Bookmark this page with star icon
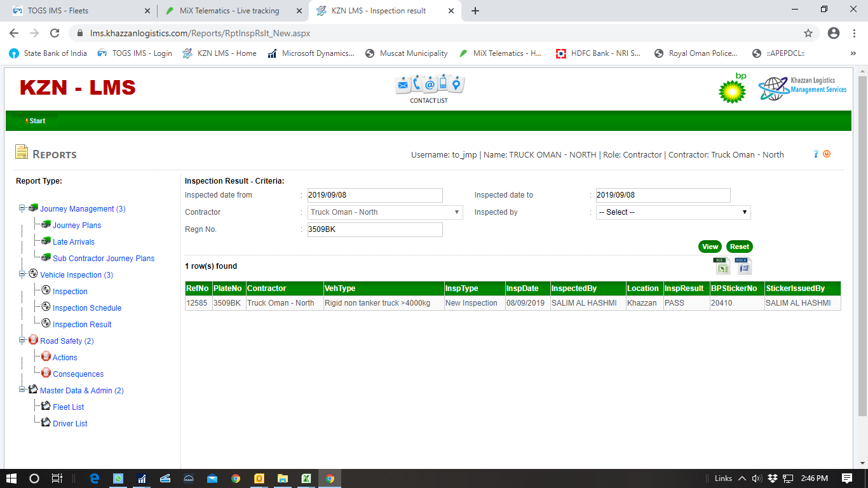This screenshot has height=488, width=868. pyautogui.click(x=808, y=33)
